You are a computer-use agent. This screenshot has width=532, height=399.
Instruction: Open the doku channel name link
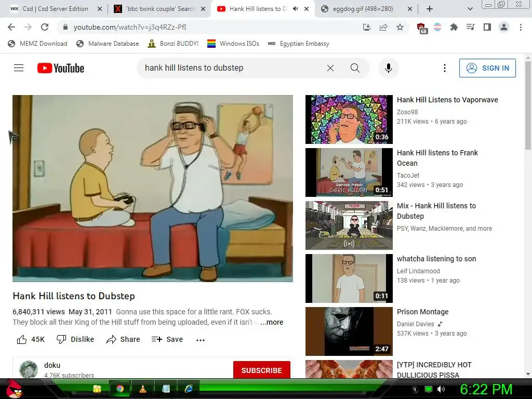point(52,365)
